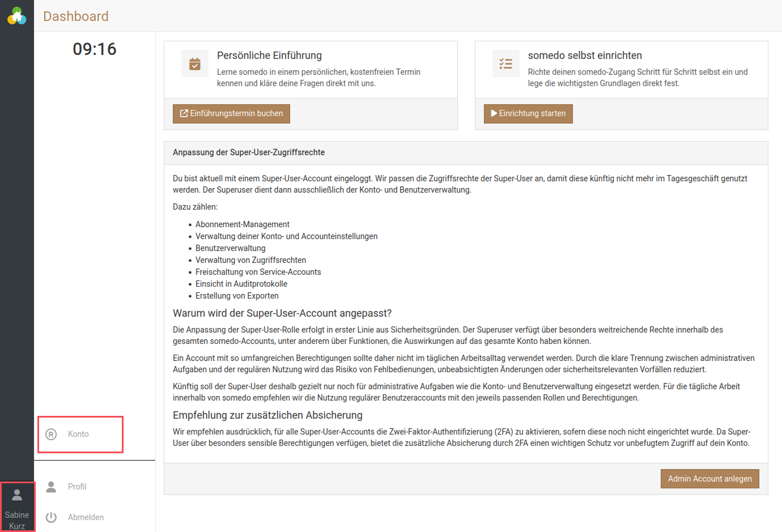Screen dimensions: 782x532
Task: Click the power icon beside Abmelden
Action: (51, 517)
